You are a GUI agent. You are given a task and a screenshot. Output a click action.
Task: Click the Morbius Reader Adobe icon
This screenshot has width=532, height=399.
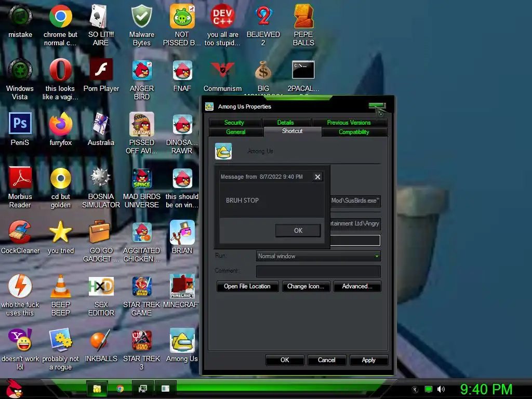pyautogui.click(x=20, y=178)
